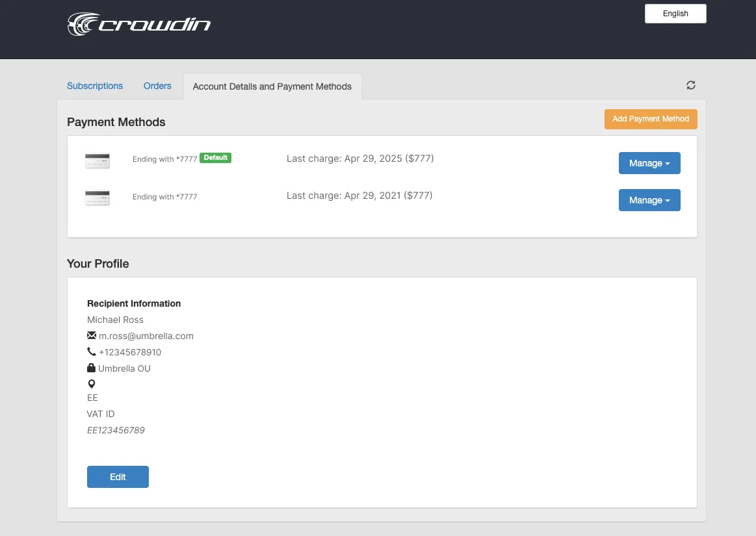The width and height of the screenshot is (756, 536).
Task: Click the VAT number EE123456789
Action: (116, 430)
